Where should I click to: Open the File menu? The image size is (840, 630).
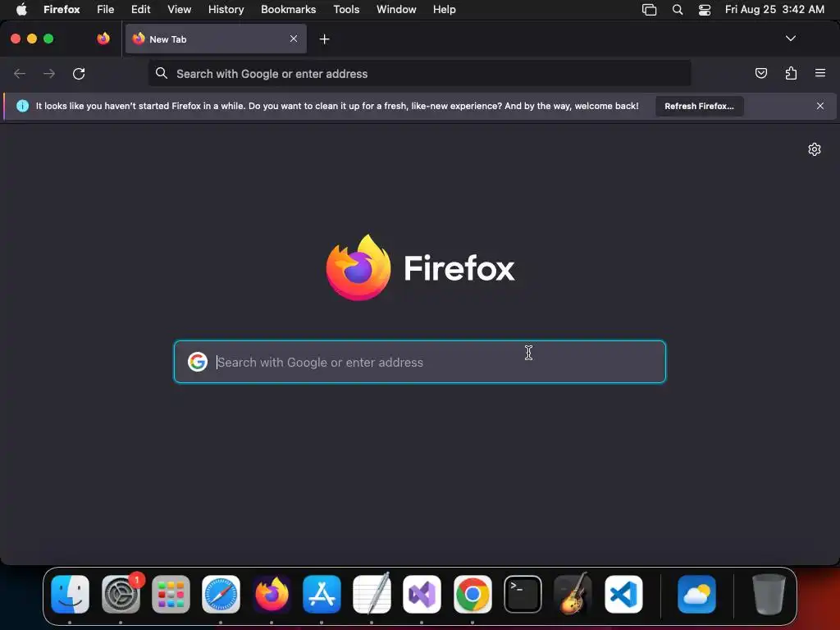[x=106, y=10]
